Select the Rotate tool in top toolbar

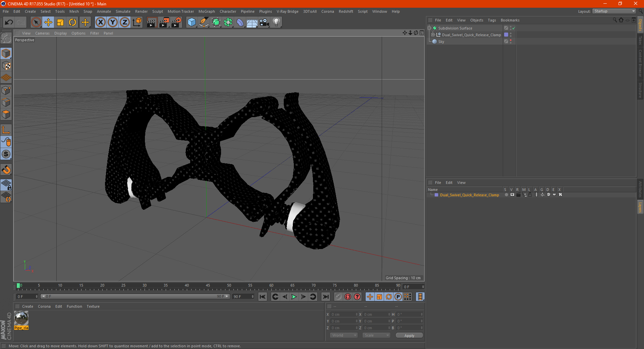point(72,22)
